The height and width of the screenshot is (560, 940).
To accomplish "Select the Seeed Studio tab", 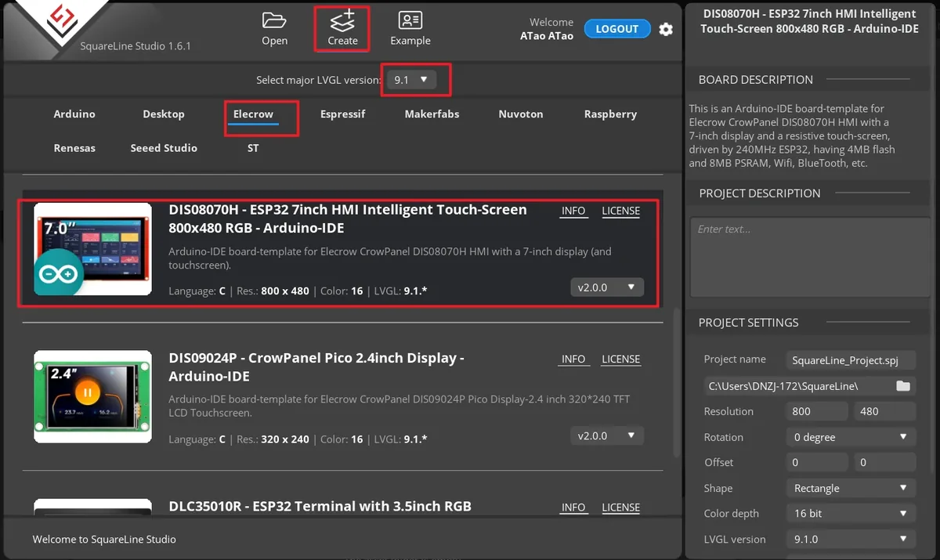I will pos(164,148).
